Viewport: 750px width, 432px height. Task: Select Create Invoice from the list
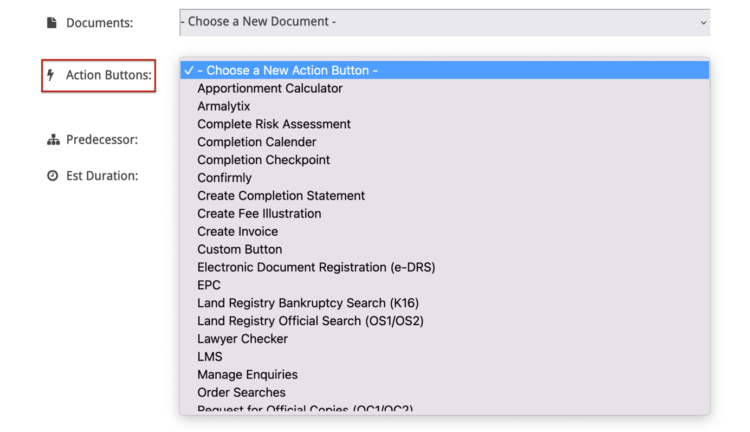point(237,232)
